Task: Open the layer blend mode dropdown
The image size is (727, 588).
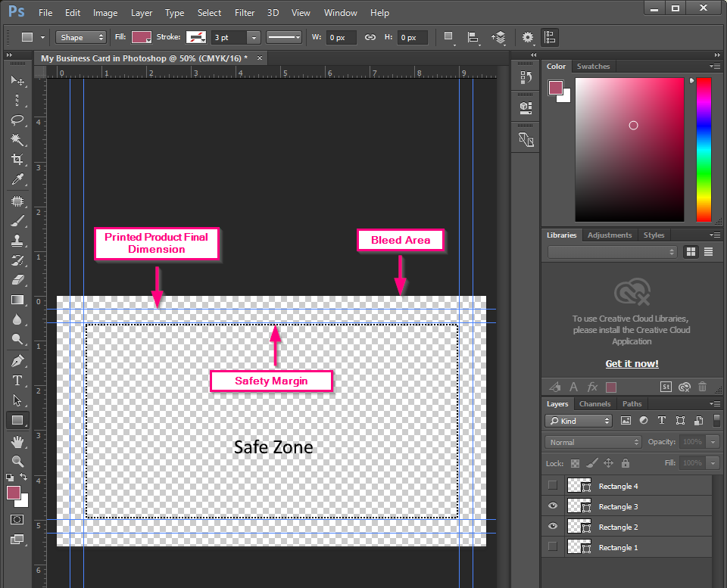Action: [x=592, y=441]
